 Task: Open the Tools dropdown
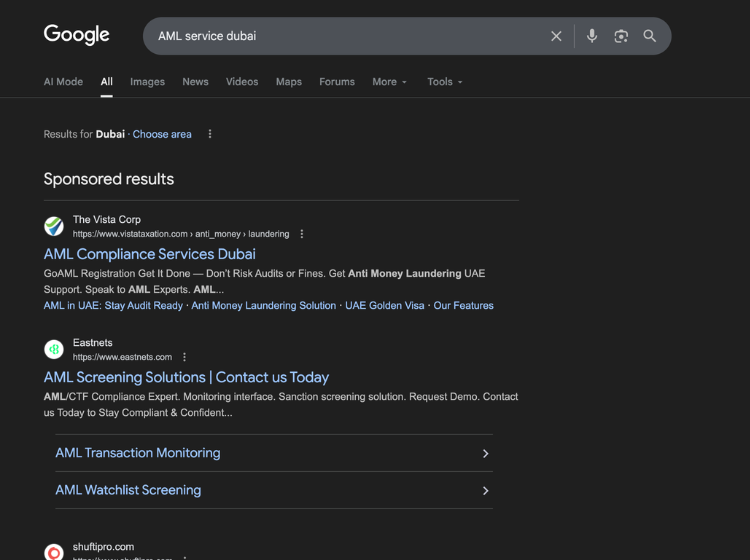coord(445,82)
